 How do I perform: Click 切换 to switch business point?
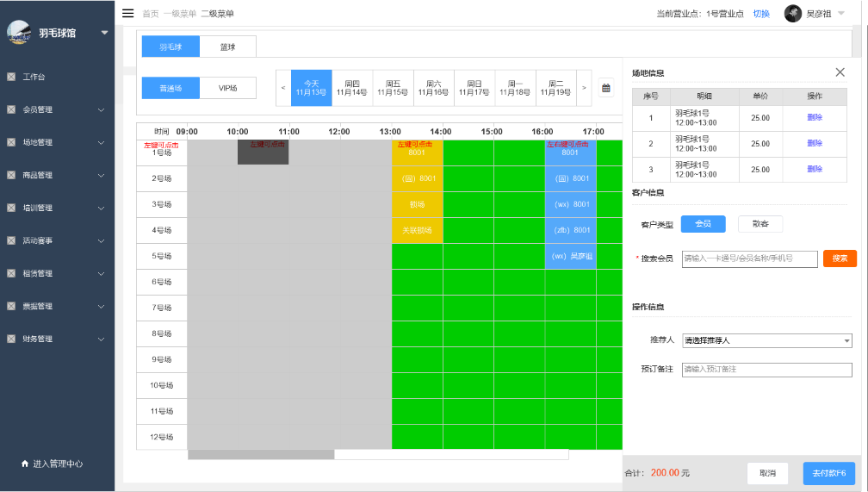[x=761, y=14]
